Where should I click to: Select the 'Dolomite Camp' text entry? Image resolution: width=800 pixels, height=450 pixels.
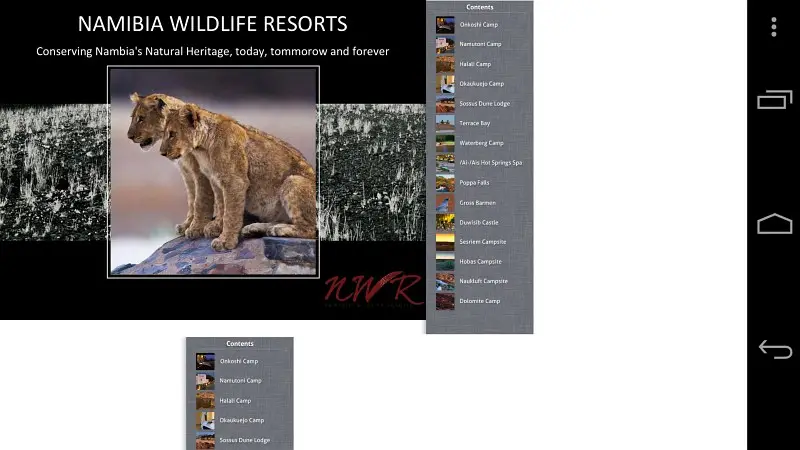point(480,301)
